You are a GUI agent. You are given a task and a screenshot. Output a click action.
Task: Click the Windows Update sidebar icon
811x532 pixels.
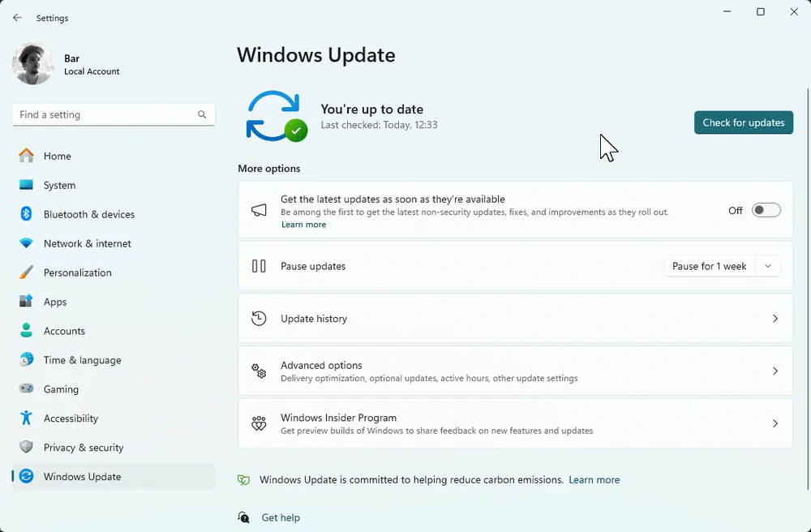26,476
